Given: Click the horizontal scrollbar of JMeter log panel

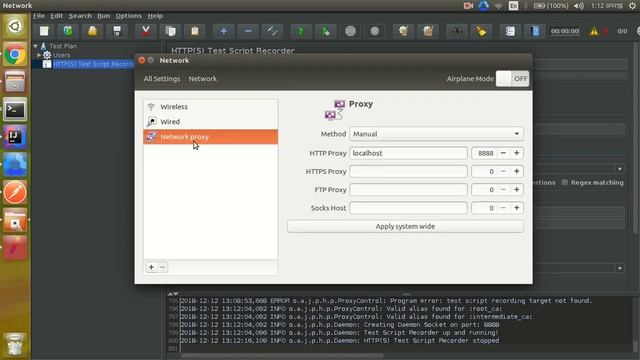Looking at the screenshot, I should [x=282, y=356].
